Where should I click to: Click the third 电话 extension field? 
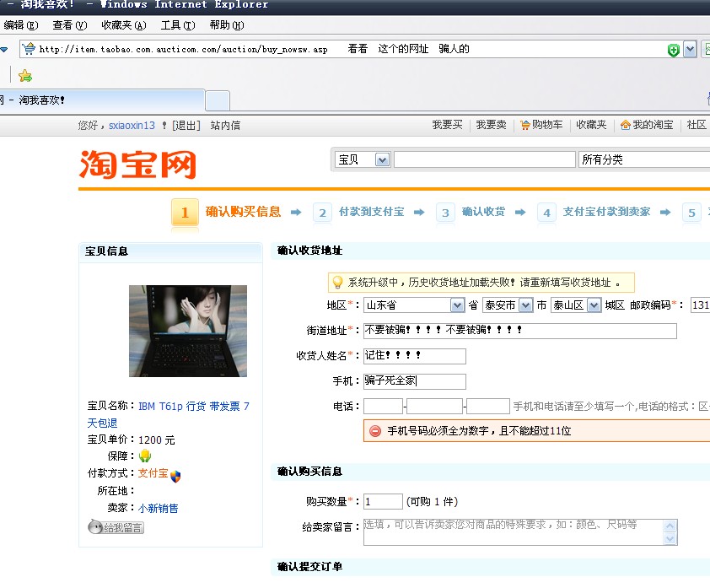488,407
